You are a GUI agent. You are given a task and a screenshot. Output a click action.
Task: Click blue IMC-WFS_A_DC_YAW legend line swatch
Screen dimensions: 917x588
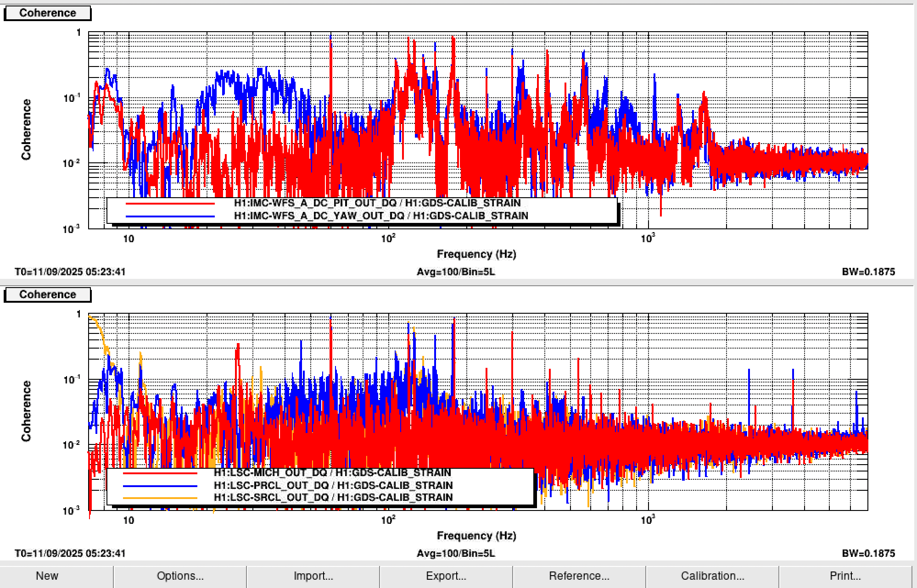(x=170, y=216)
